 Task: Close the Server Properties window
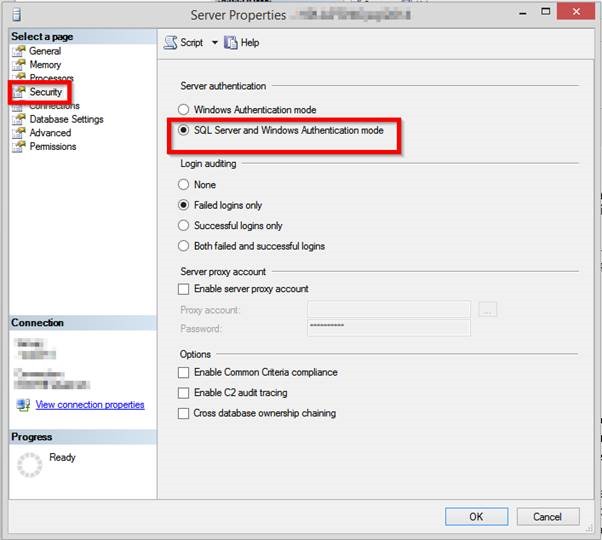click(x=576, y=12)
